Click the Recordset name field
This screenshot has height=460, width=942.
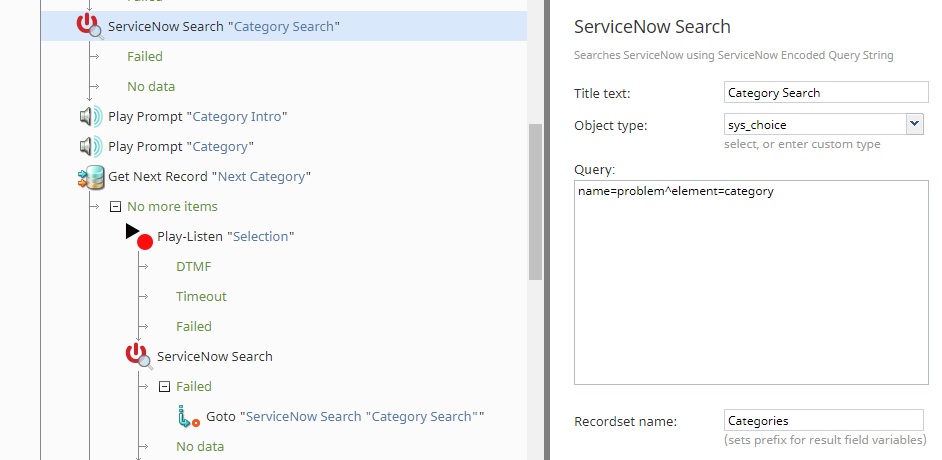tap(824, 420)
